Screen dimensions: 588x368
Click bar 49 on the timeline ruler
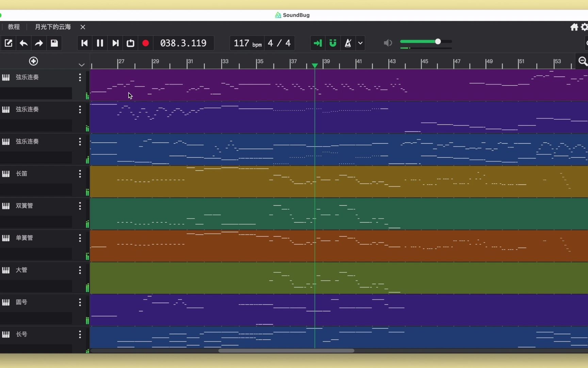489,61
